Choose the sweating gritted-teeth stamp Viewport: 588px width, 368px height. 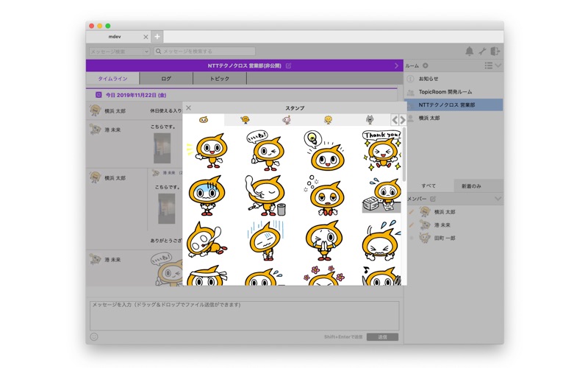[x=381, y=241]
